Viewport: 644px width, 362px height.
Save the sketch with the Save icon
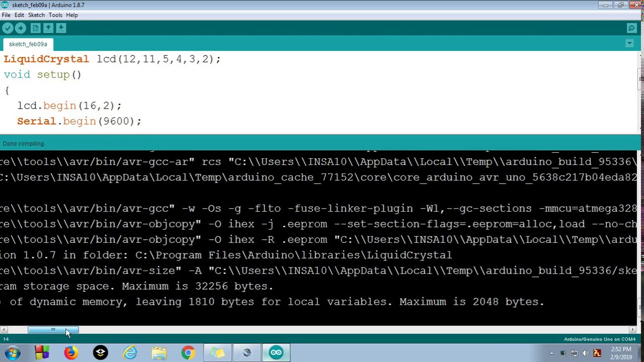point(61,28)
